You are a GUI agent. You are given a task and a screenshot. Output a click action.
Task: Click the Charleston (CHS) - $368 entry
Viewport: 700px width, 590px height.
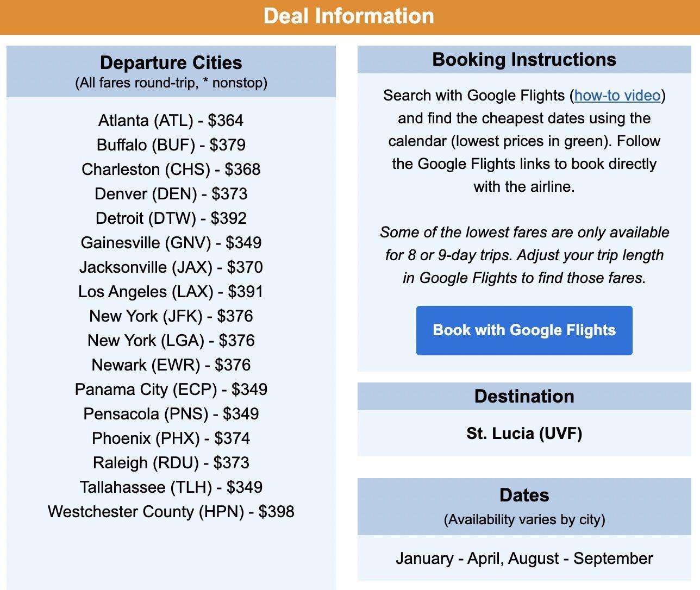pos(171,170)
